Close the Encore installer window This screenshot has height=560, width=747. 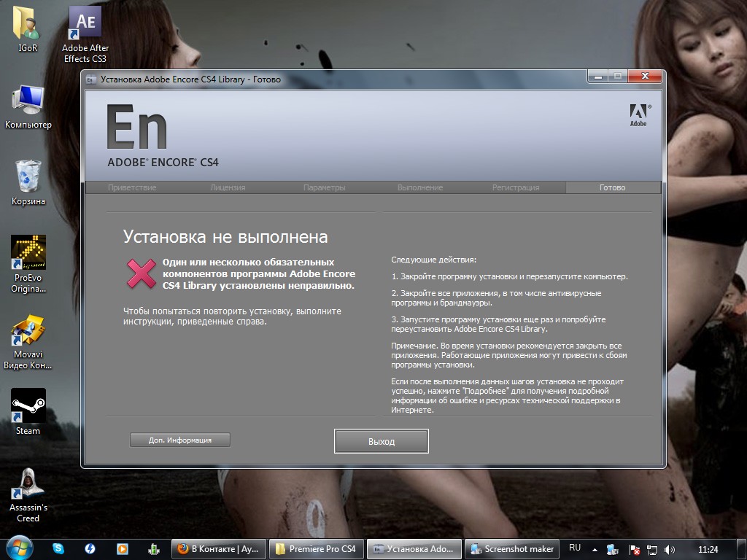pyautogui.click(x=645, y=76)
